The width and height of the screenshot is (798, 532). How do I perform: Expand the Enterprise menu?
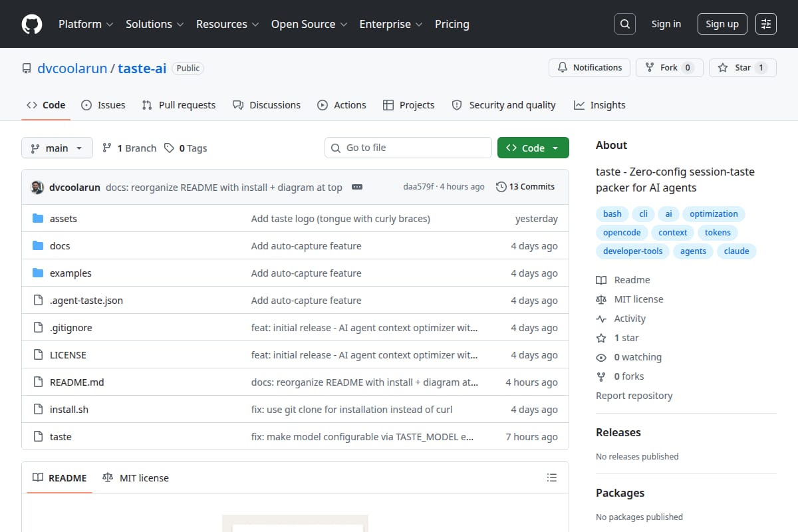pos(391,24)
